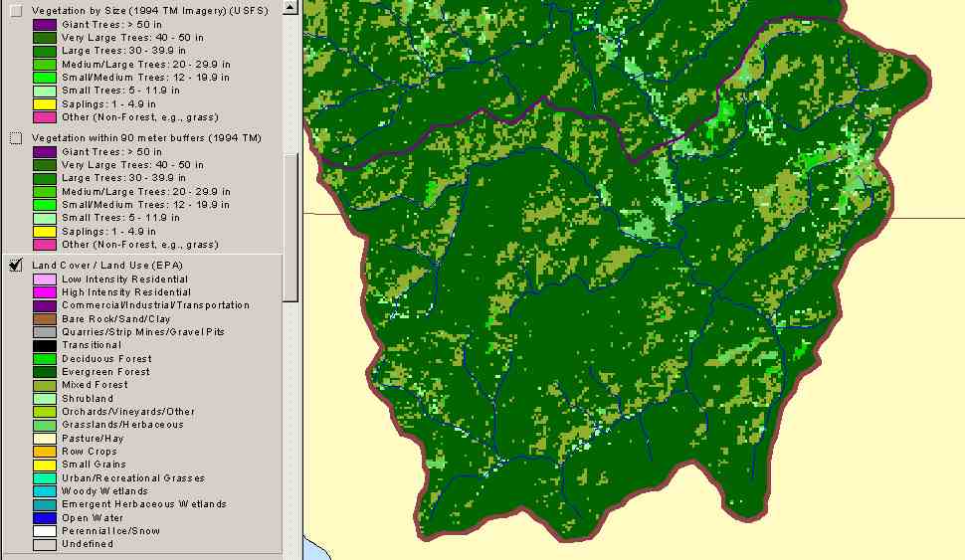
Task: Click 'Open Water' legend label
Action: [93, 518]
